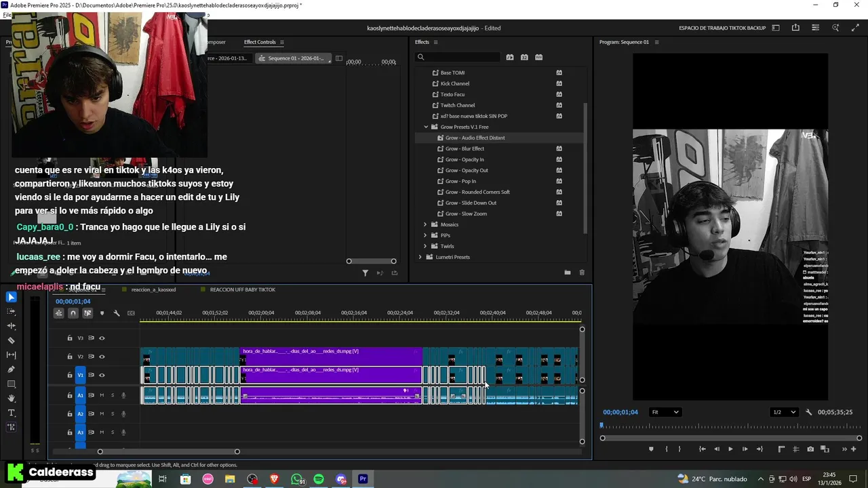Expand the Mosaics presets folder
Image resolution: width=868 pixels, height=488 pixels.
click(x=425, y=224)
